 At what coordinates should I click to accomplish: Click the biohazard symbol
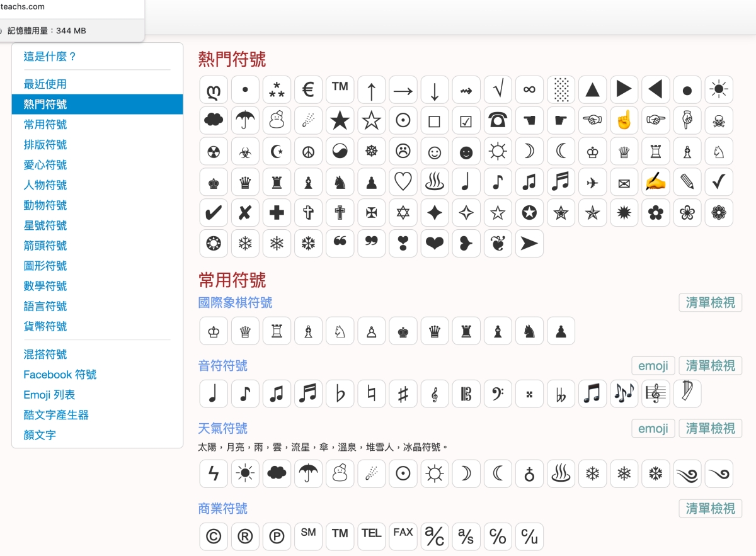pyautogui.click(x=245, y=151)
